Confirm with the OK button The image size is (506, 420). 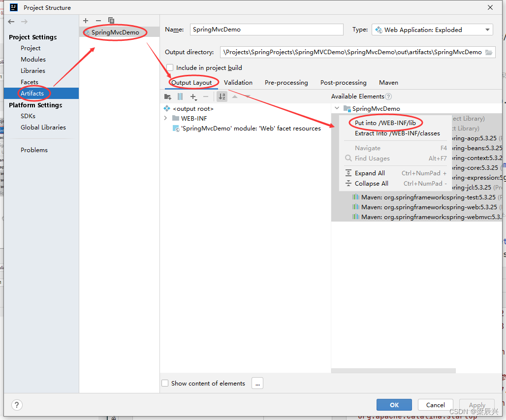[x=394, y=405]
